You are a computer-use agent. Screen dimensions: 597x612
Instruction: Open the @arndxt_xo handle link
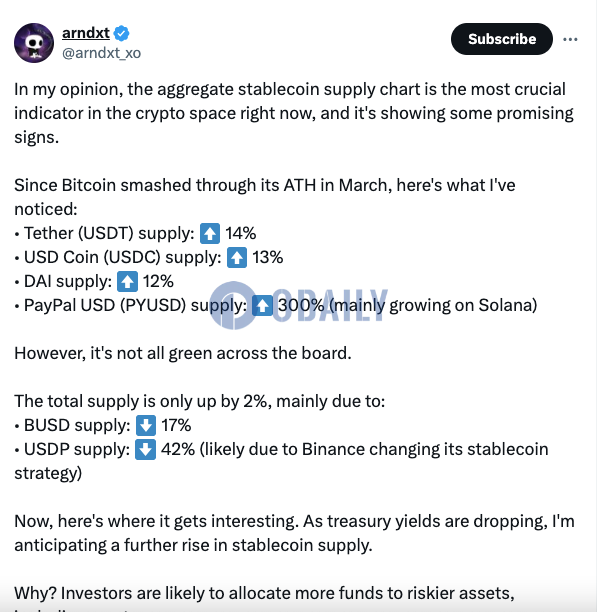click(101, 53)
